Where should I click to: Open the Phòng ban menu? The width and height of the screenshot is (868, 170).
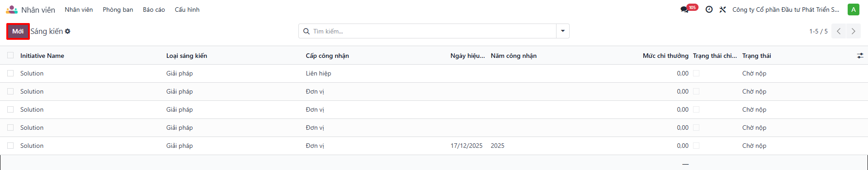(x=118, y=9)
